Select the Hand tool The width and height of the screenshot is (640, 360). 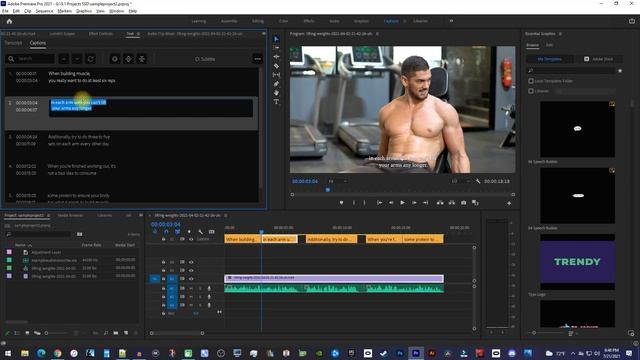276,93
